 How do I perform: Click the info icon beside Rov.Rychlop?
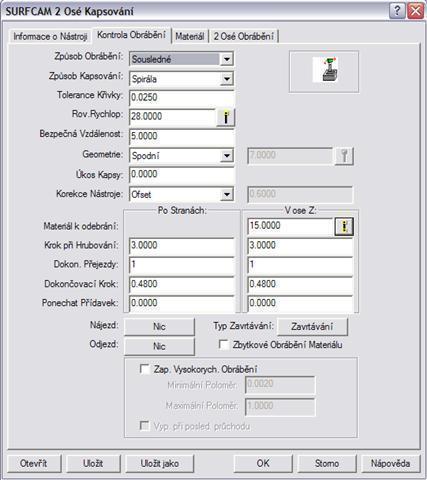click(x=226, y=117)
